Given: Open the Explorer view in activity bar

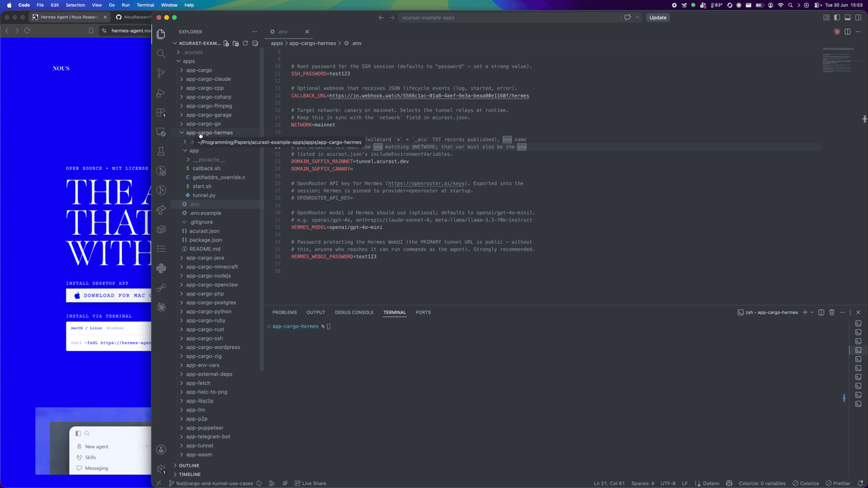Looking at the screenshot, I should (161, 34).
